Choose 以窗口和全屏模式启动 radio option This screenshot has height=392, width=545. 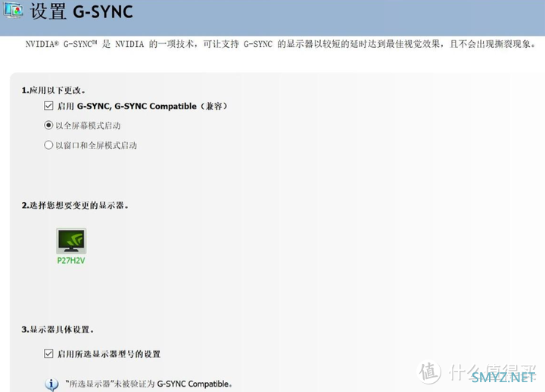point(48,145)
